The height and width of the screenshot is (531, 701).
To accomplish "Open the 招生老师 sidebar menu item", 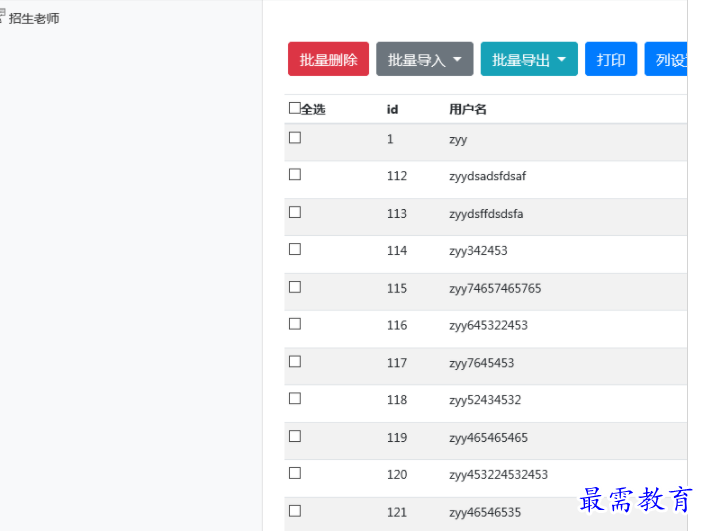I will pos(34,18).
